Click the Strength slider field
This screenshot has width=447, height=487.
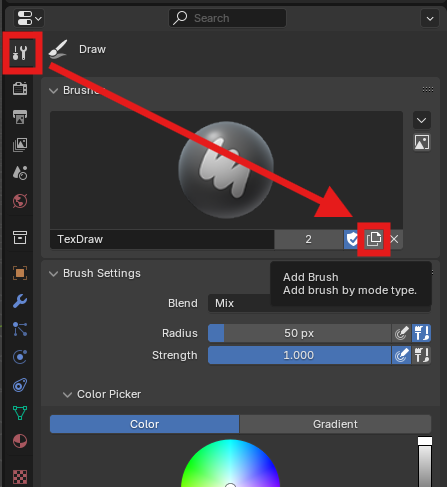pos(299,355)
